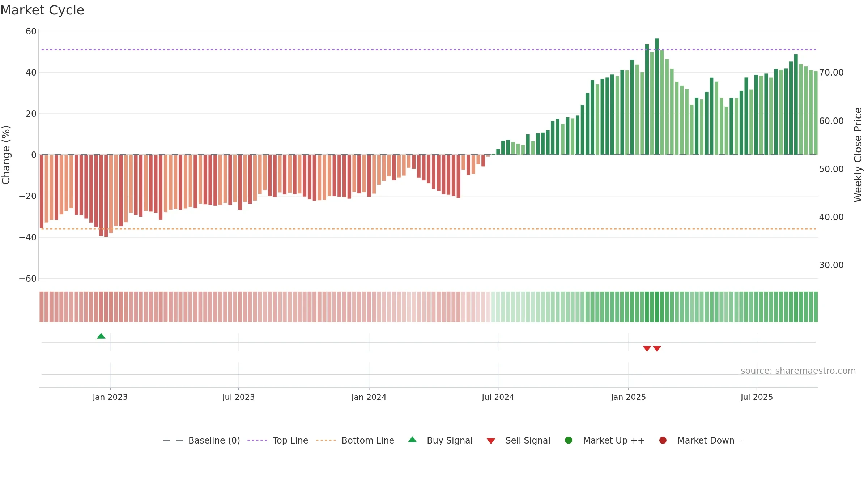The width and height of the screenshot is (868, 488).
Task: Click the Market Cycle chart title
Action: tap(42, 10)
